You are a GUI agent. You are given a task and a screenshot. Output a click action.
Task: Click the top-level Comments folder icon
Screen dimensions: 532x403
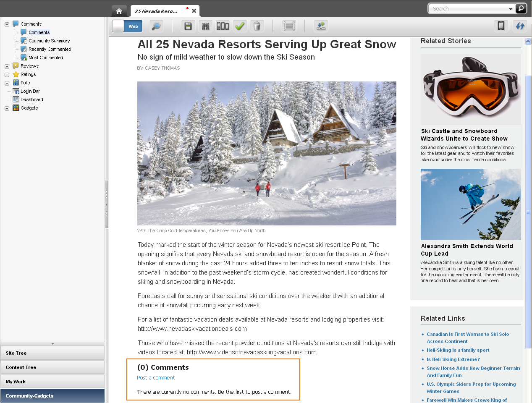[x=16, y=24]
